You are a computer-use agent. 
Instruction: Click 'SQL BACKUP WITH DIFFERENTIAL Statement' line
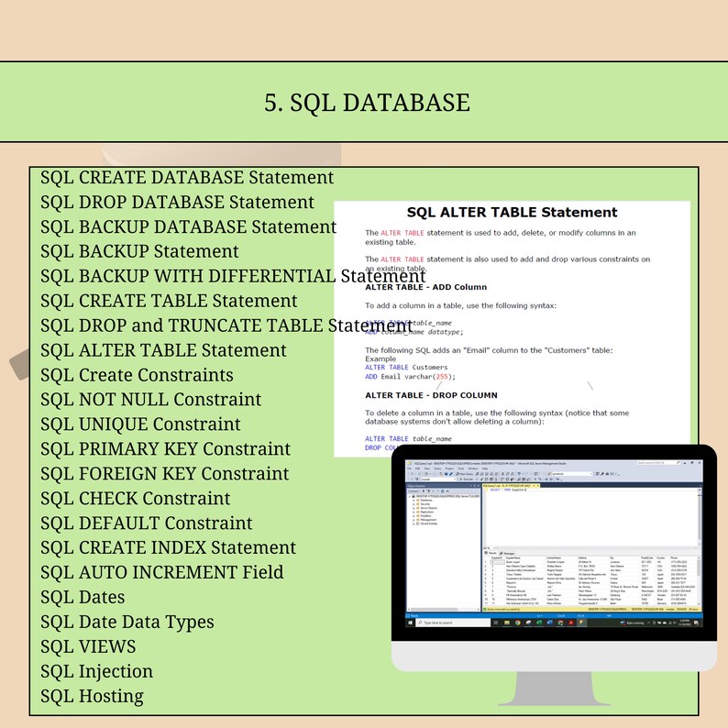[x=233, y=276]
